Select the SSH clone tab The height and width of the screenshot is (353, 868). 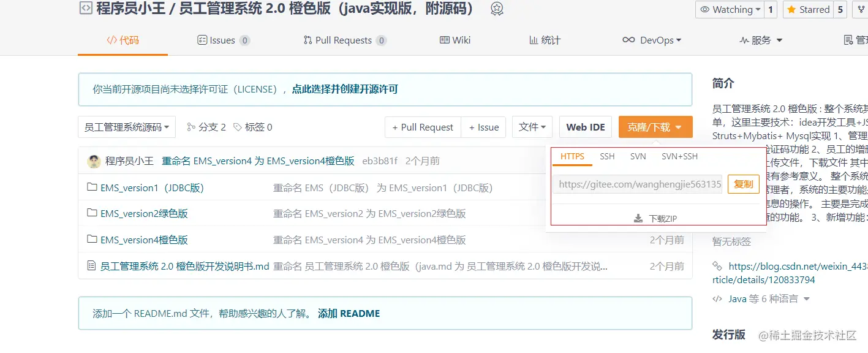coord(607,156)
